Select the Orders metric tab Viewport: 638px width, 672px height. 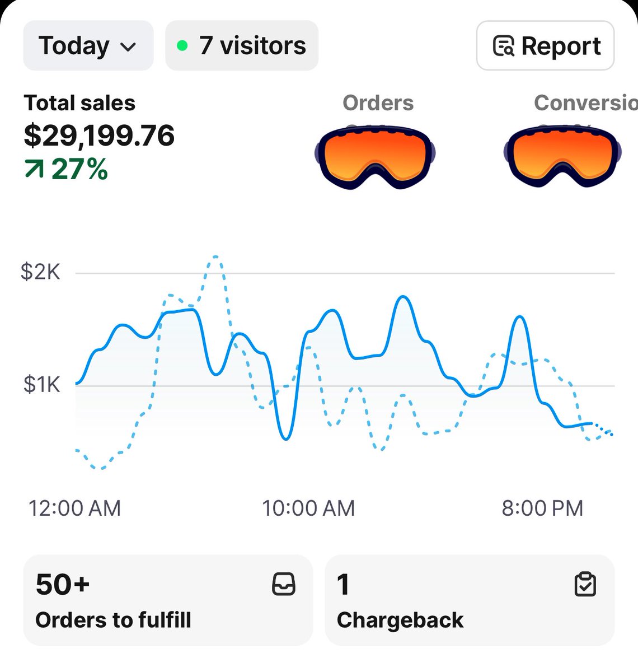tap(378, 103)
